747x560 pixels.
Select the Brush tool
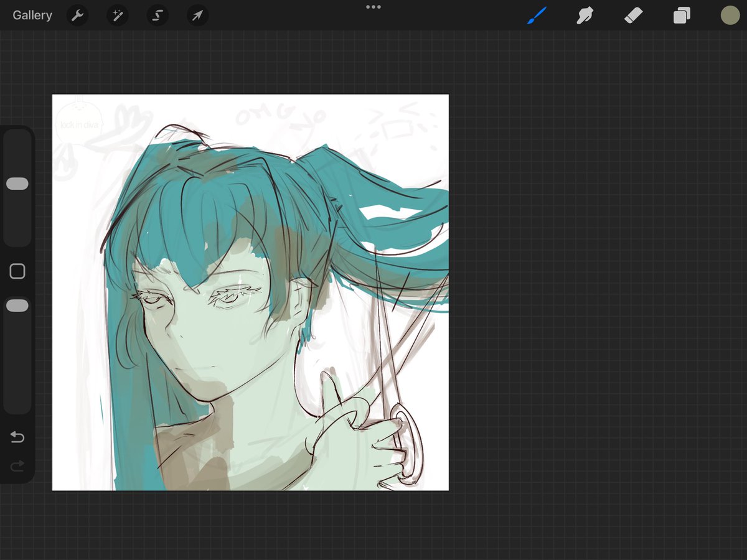pyautogui.click(x=537, y=16)
